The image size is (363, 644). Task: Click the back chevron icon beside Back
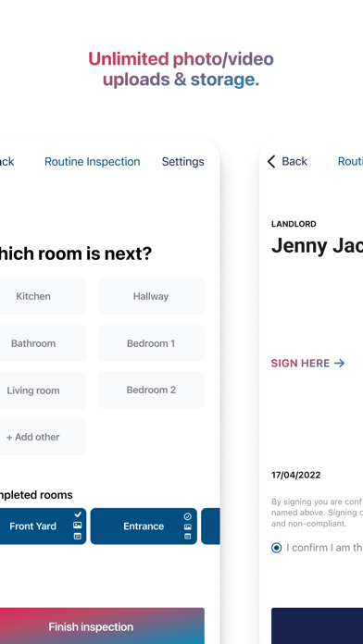[x=271, y=161]
